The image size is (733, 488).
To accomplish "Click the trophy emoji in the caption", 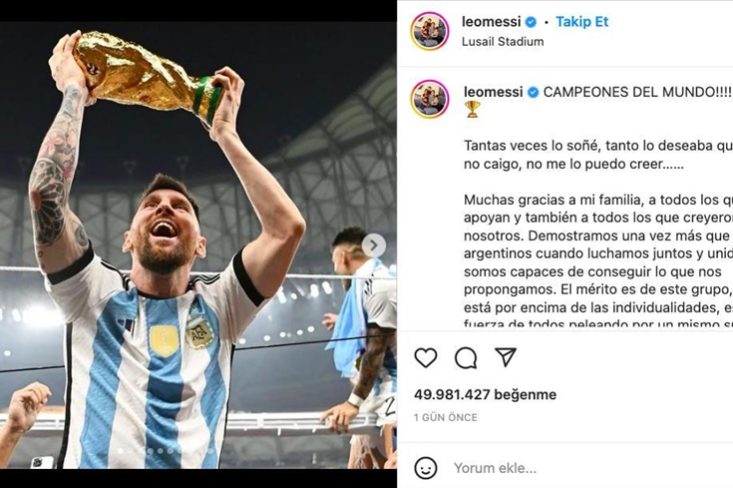I will (472, 109).
